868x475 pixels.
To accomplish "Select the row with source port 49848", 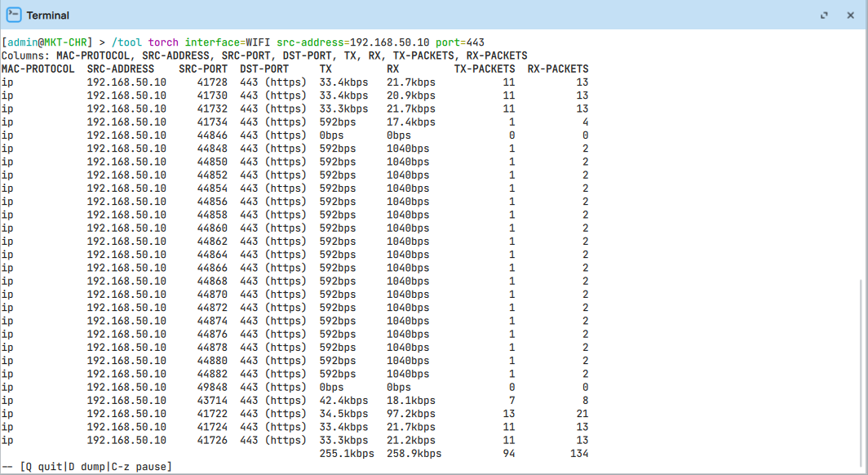I will point(212,388).
